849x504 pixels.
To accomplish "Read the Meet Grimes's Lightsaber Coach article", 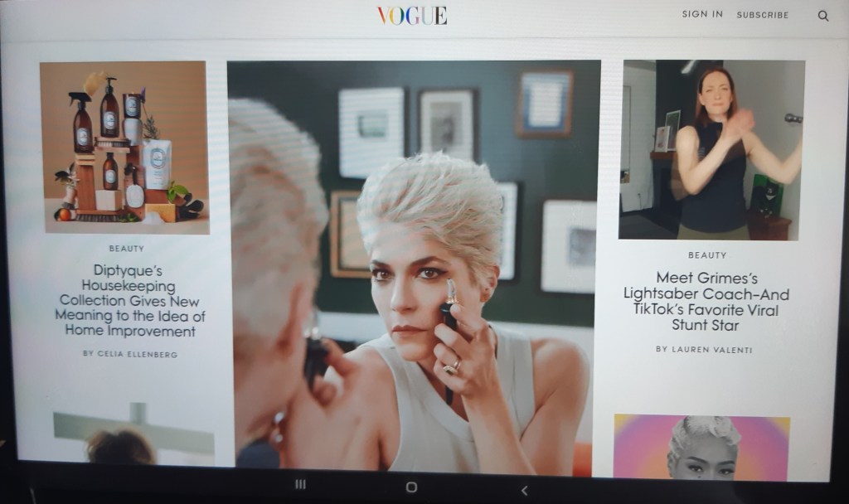I will 706,302.
